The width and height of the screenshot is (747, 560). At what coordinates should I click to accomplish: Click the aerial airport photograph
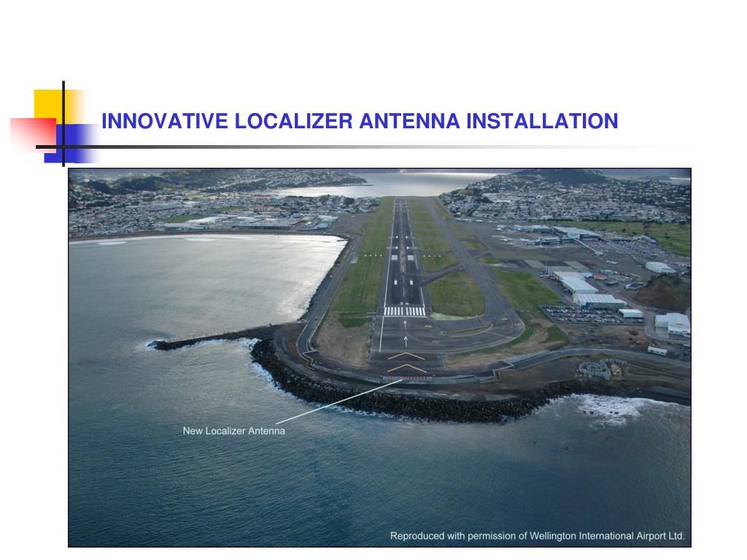click(x=379, y=357)
